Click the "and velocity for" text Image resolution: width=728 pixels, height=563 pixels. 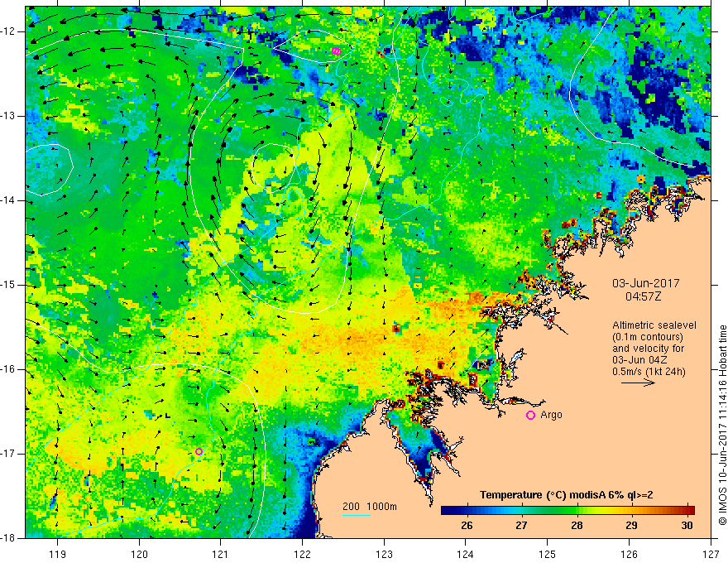click(648, 349)
